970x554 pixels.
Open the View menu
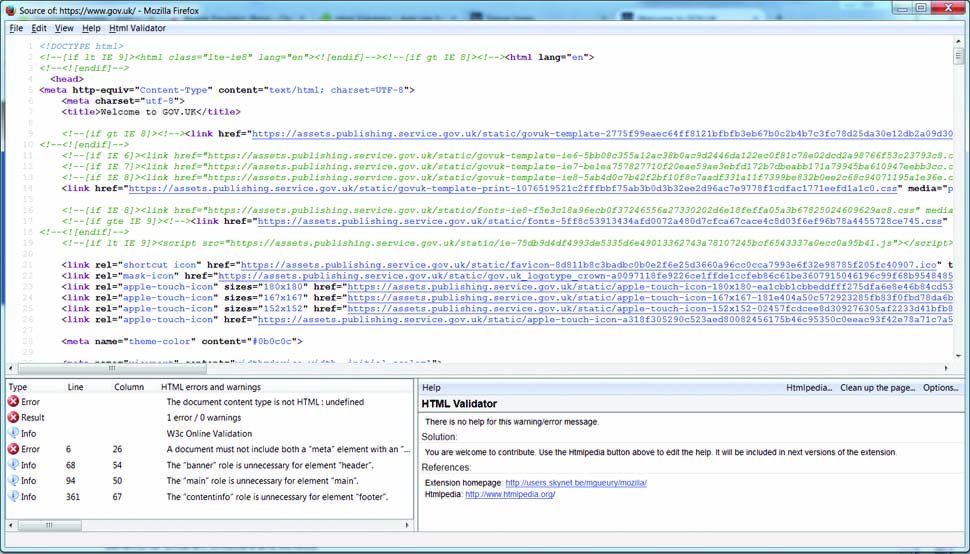coord(64,28)
